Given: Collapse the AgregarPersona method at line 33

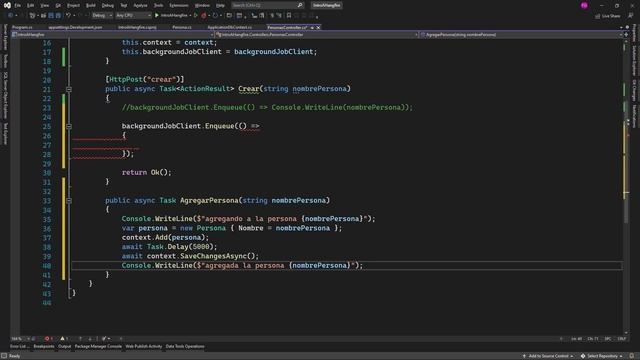Looking at the screenshot, I should (69, 200).
